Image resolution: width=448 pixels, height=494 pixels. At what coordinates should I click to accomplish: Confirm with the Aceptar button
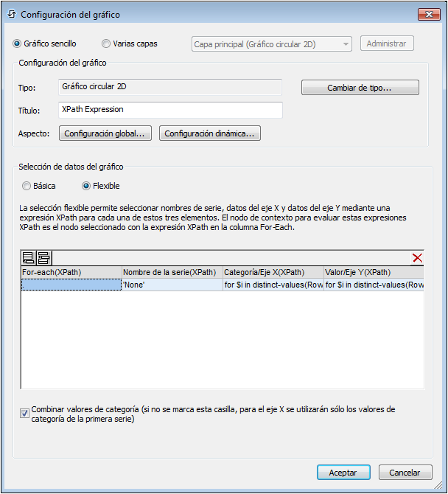[x=343, y=473]
